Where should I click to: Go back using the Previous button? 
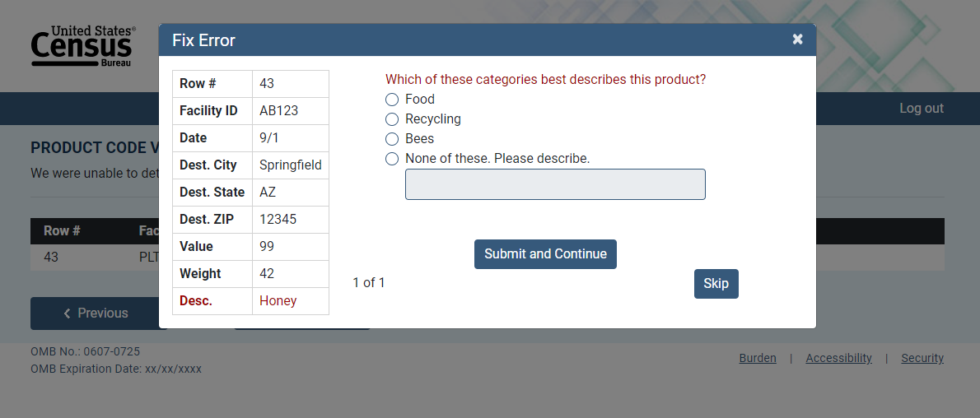coord(96,313)
